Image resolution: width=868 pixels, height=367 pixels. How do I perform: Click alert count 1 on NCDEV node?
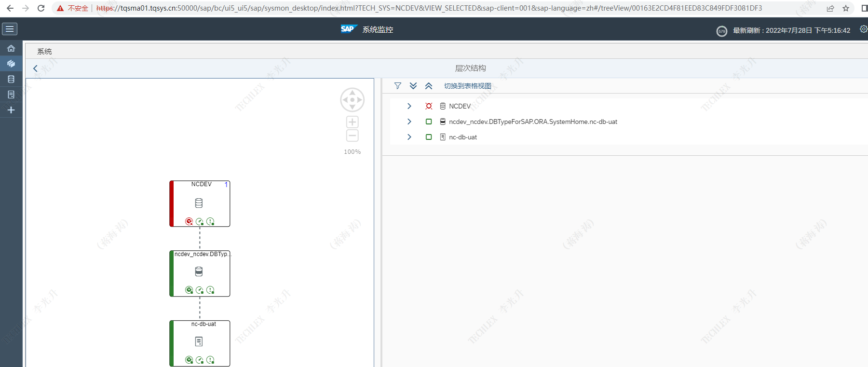(x=226, y=185)
